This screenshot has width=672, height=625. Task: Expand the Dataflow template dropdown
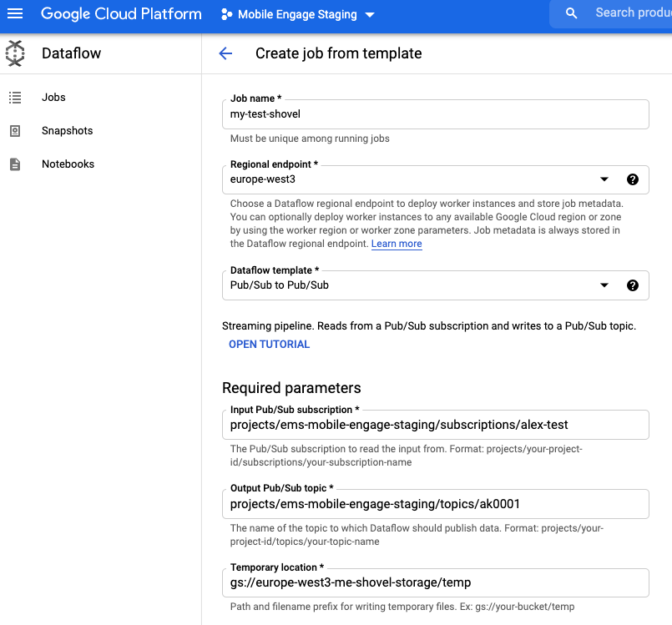(x=604, y=285)
